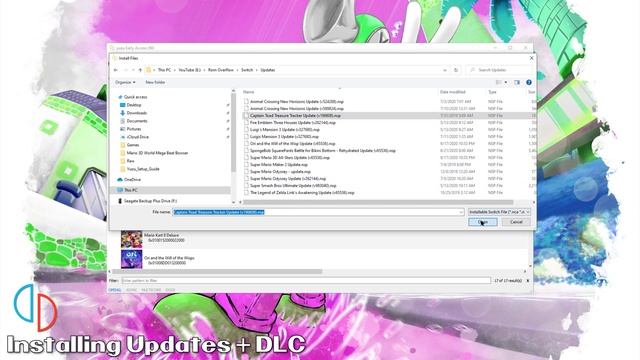Click the yuzu Filter pattern input field
Image resolution: width=640 pixels, height=360 pixels.
tap(306, 281)
